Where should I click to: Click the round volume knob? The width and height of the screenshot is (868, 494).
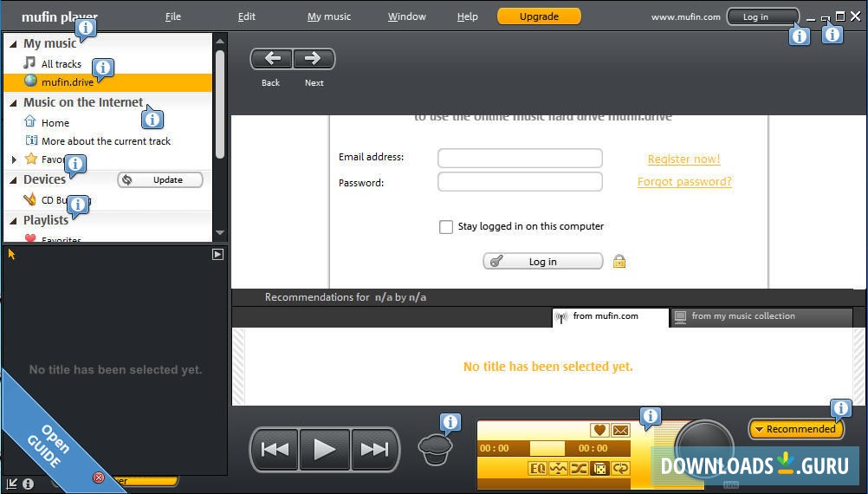(x=704, y=449)
